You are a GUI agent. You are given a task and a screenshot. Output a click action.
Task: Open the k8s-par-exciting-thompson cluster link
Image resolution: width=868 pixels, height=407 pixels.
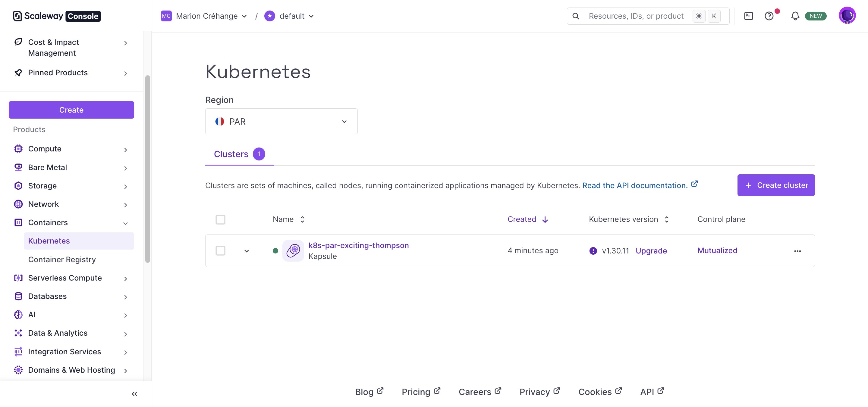coord(359,245)
